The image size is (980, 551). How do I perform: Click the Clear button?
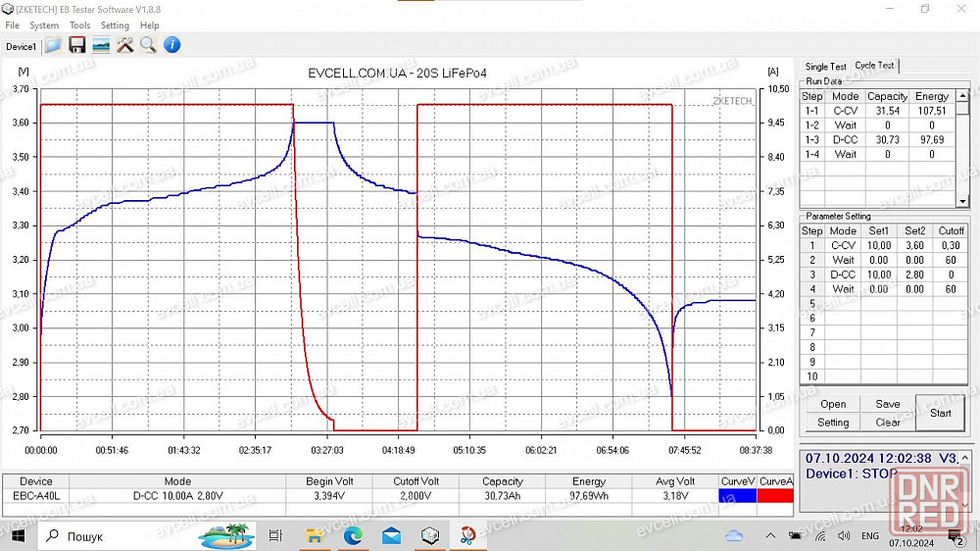point(888,423)
